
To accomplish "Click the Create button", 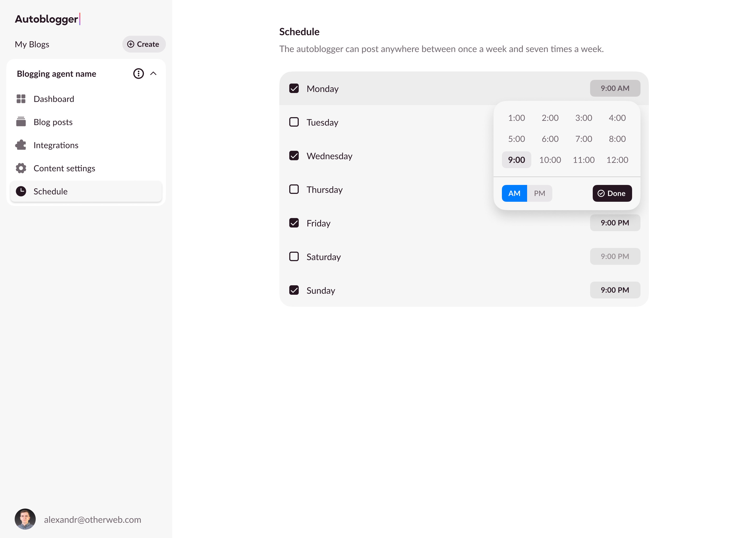I will pos(144,44).
